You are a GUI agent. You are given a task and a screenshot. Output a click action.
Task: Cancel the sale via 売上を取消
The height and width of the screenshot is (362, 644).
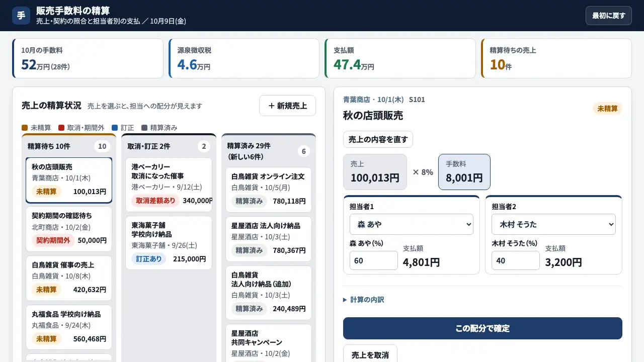(x=370, y=354)
